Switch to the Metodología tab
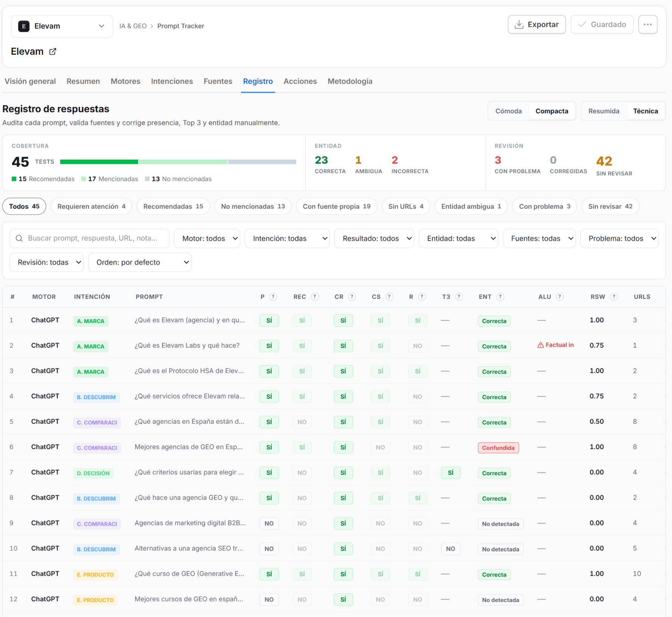The image size is (672, 617). pyautogui.click(x=350, y=81)
